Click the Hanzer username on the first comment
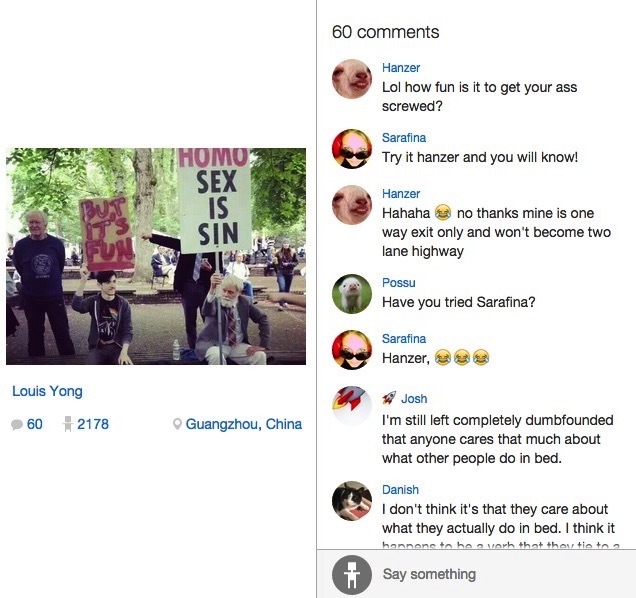The height and width of the screenshot is (598, 636). click(x=401, y=68)
